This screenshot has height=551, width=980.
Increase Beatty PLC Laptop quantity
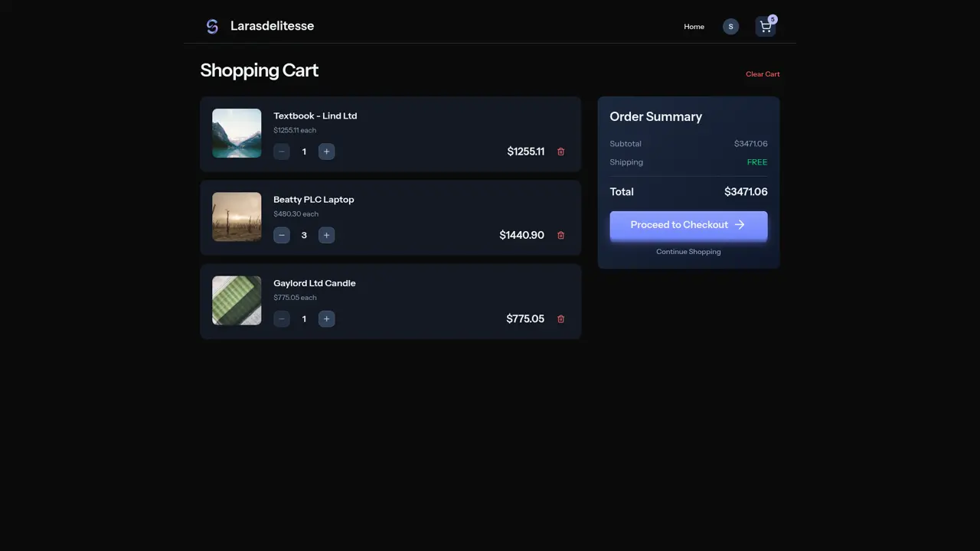point(326,235)
